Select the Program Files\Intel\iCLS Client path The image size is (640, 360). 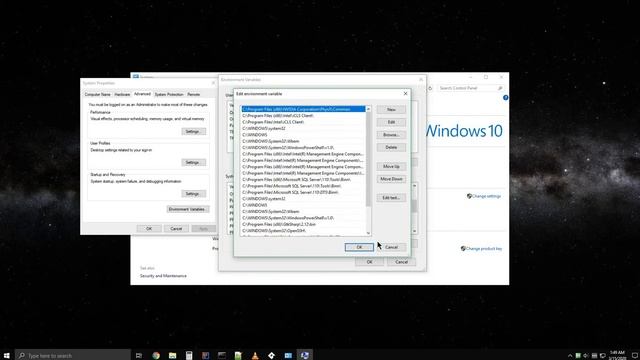click(303, 122)
